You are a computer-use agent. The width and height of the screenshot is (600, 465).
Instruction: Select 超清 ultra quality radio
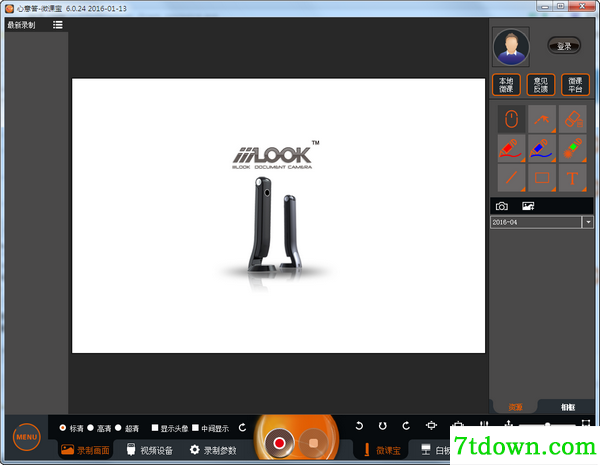pyautogui.click(x=118, y=428)
